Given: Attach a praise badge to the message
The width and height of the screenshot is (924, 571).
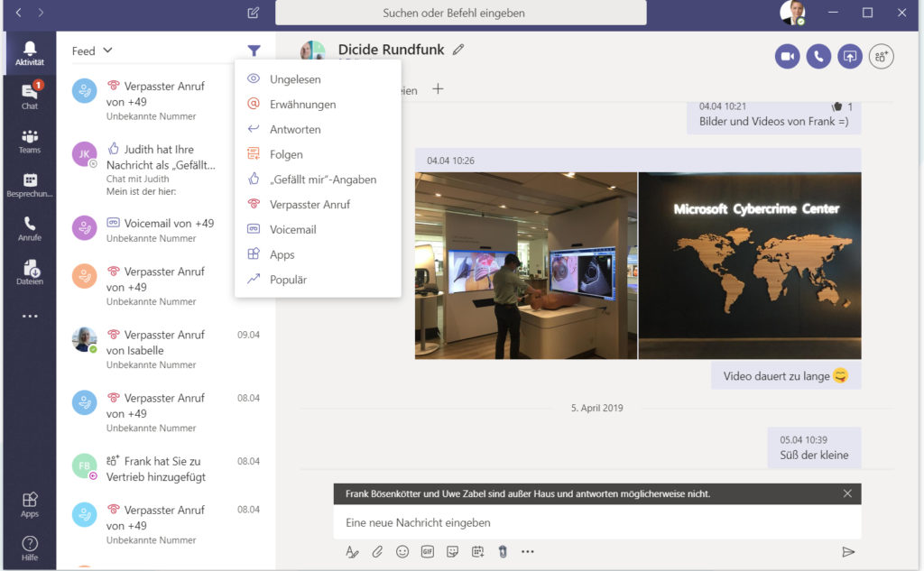Looking at the screenshot, I should click(503, 551).
